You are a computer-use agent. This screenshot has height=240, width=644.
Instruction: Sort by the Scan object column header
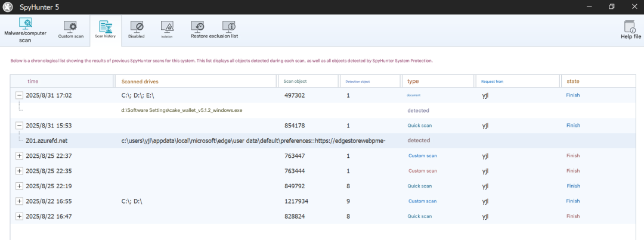tap(308, 81)
